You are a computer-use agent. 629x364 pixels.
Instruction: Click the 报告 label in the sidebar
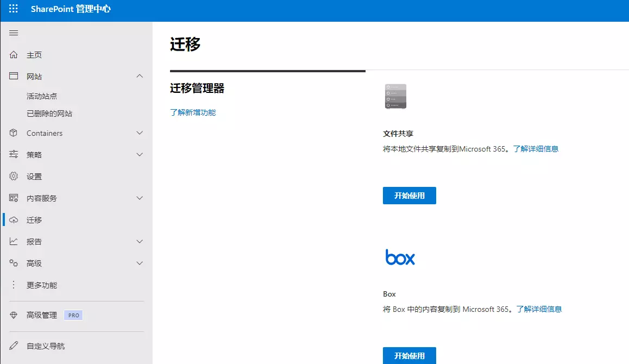click(x=34, y=242)
